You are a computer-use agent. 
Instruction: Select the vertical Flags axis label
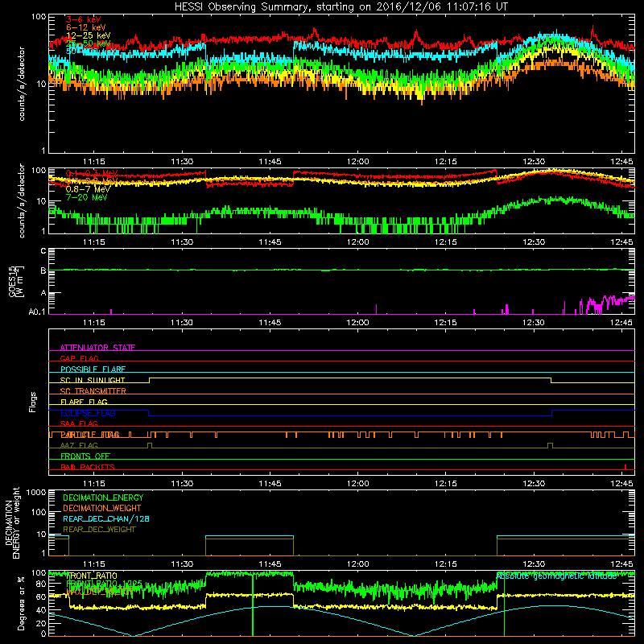point(33,402)
